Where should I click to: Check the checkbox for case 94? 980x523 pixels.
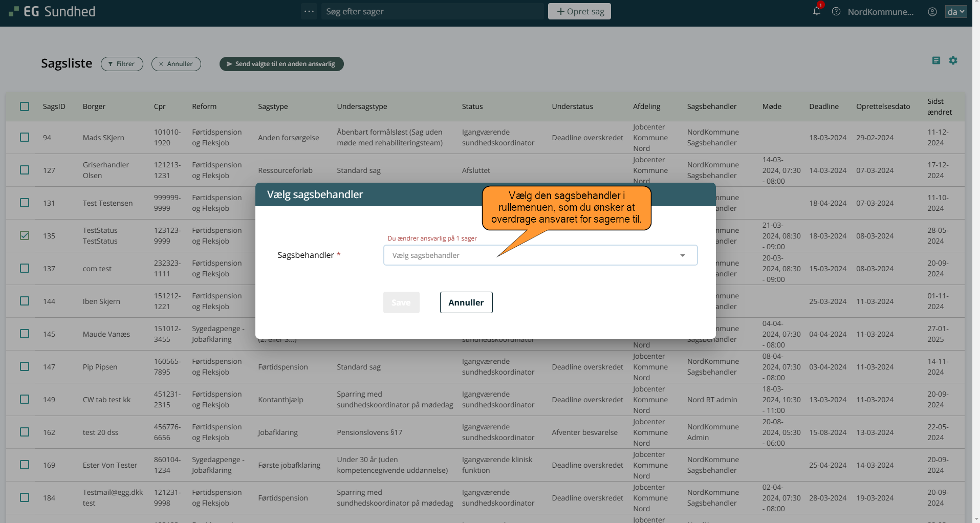(25, 137)
